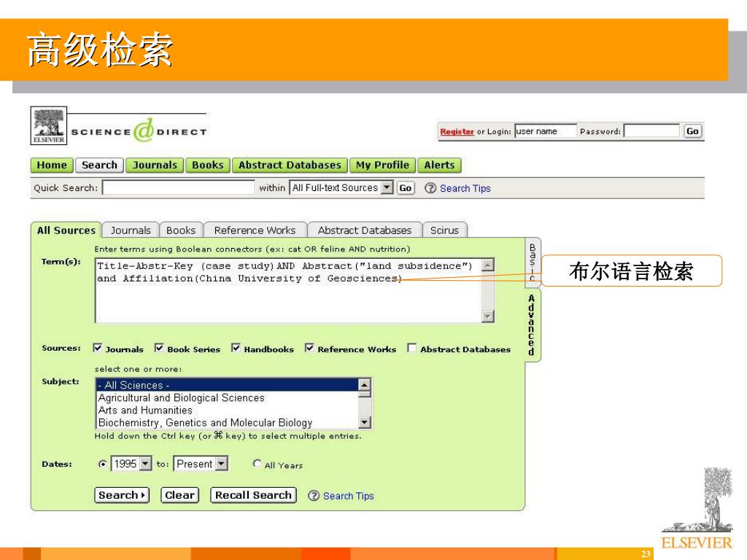Switch to the Reference Works tab
This screenshot has height=560, width=747.
255,230
